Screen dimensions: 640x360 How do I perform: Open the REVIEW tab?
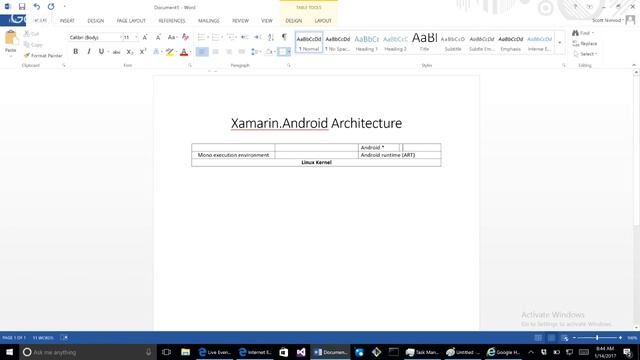coord(240,21)
